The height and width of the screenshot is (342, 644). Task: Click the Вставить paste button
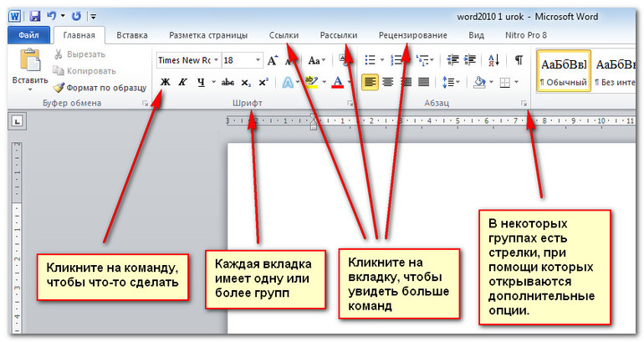[30, 67]
